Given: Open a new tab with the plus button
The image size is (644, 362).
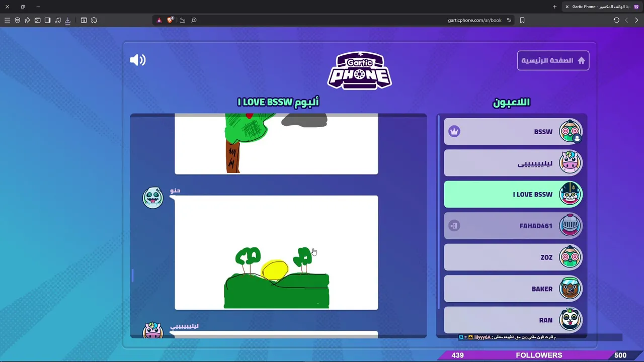Looking at the screenshot, I should (554, 7).
